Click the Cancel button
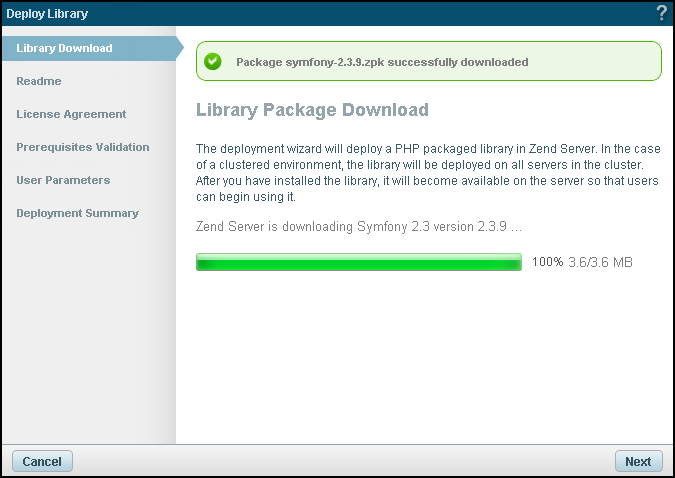This screenshot has height=478, width=675. click(x=42, y=461)
